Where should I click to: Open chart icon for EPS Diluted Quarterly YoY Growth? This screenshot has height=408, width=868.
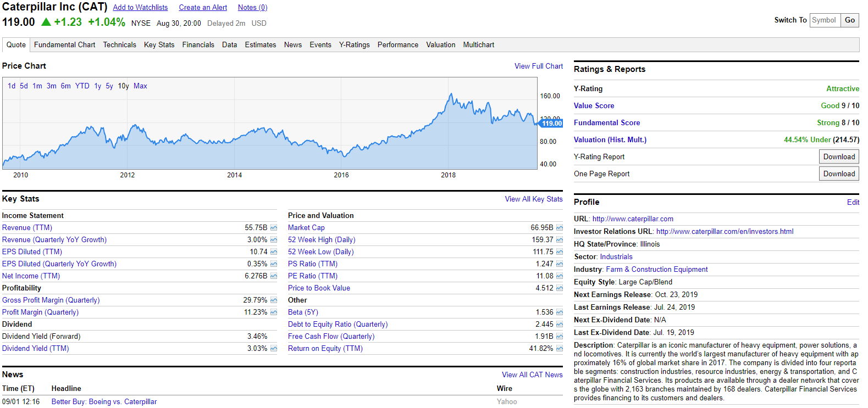tap(274, 264)
